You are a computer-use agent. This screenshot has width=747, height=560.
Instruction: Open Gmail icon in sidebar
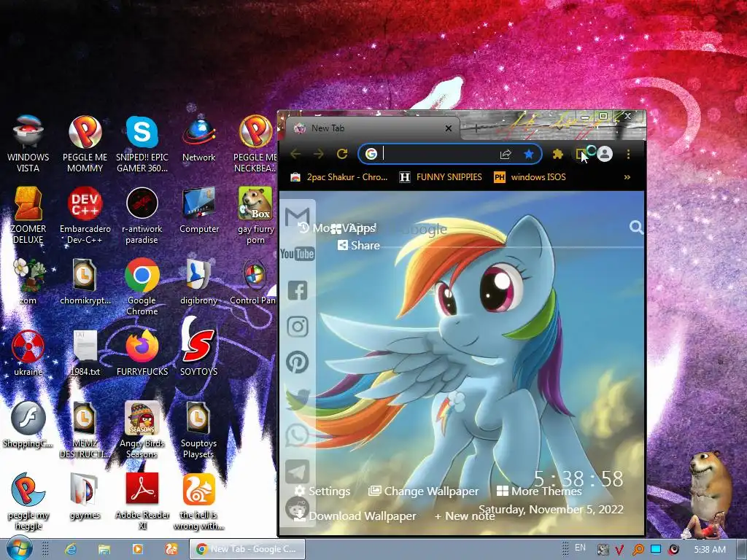[298, 217]
